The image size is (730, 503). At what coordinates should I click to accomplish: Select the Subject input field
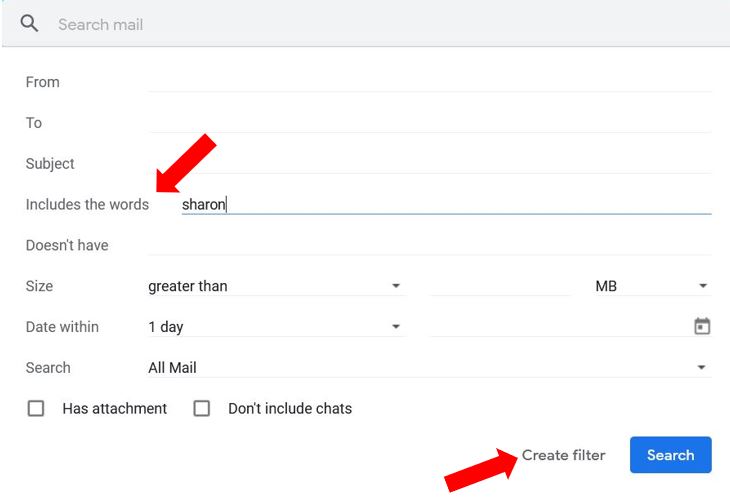click(x=430, y=163)
